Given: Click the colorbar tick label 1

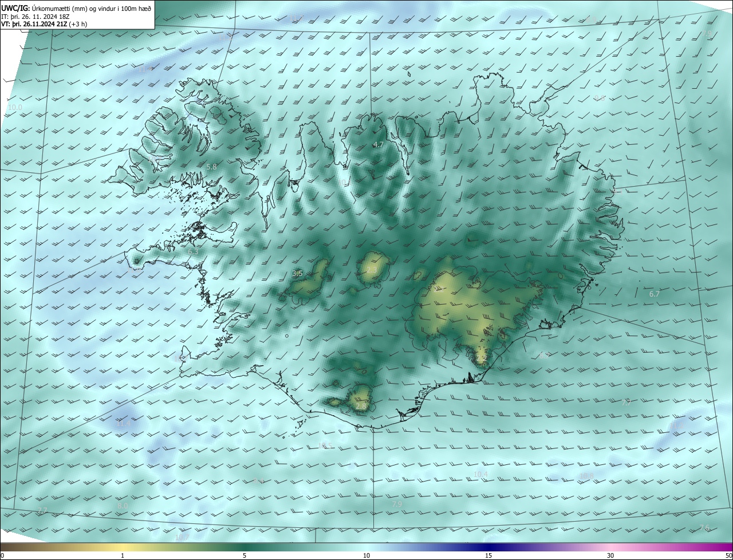Looking at the screenshot, I should tap(123, 555).
